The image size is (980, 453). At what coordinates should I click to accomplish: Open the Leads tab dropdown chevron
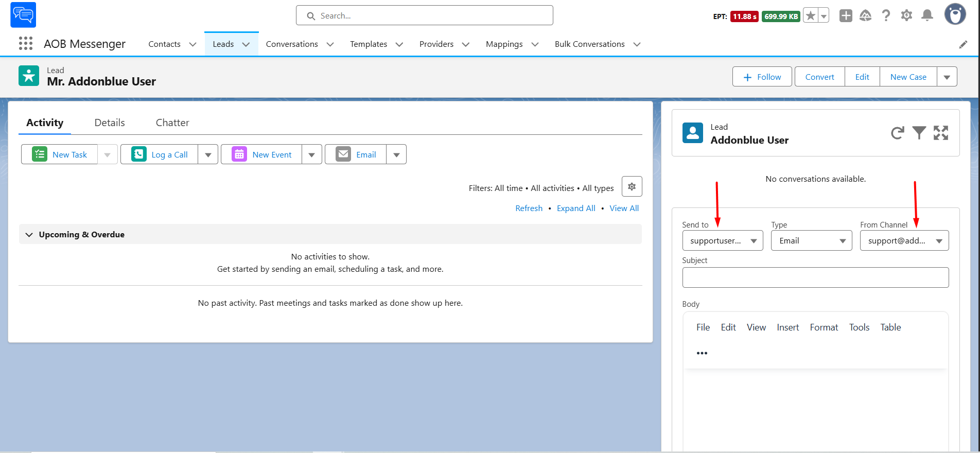[x=246, y=44]
